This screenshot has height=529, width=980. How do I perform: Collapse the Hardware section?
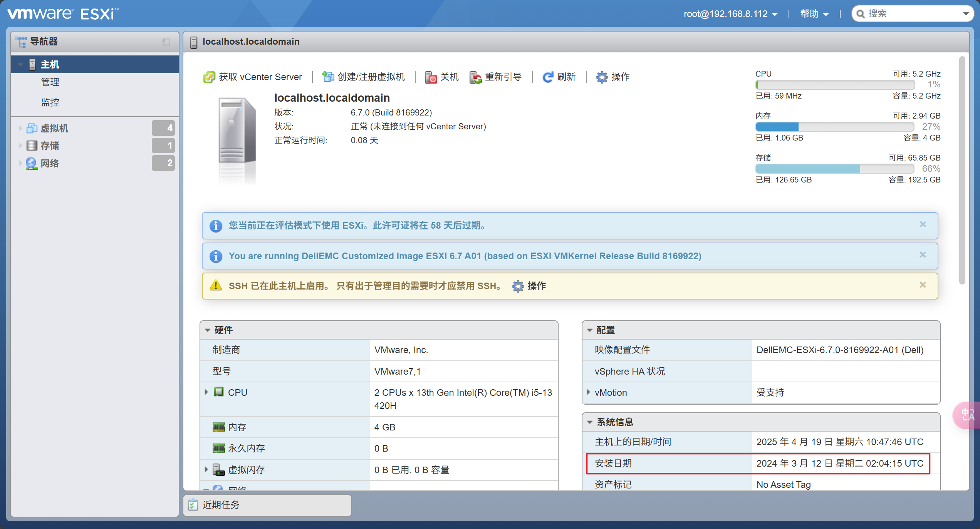tap(208, 330)
